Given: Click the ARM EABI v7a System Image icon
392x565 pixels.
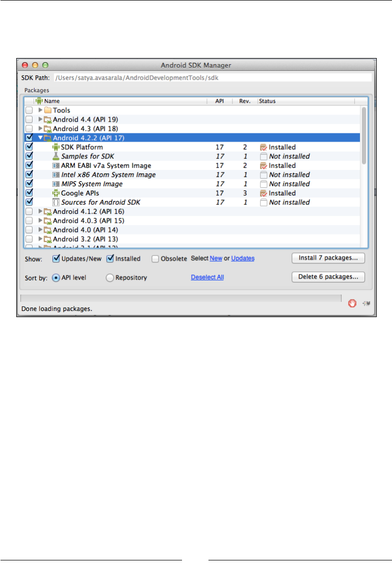Looking at the screenshot, I should tap(56, 166).
